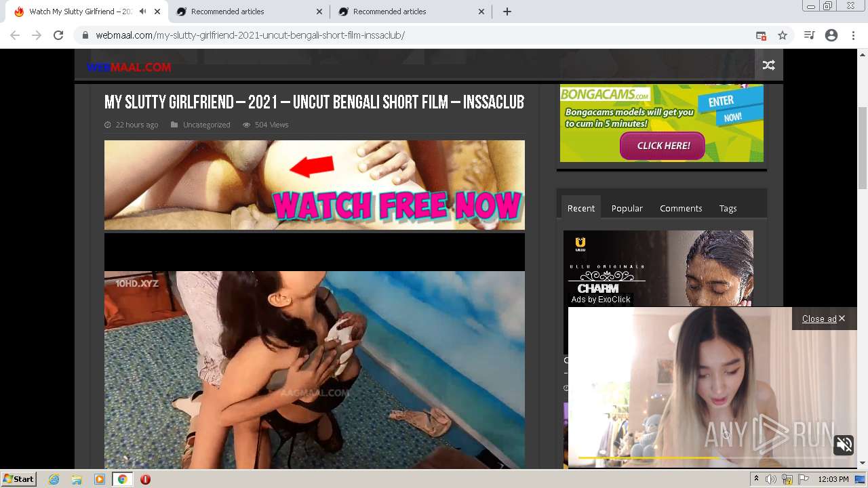Close the second Recommended articles tab

(x=319, y=12)
